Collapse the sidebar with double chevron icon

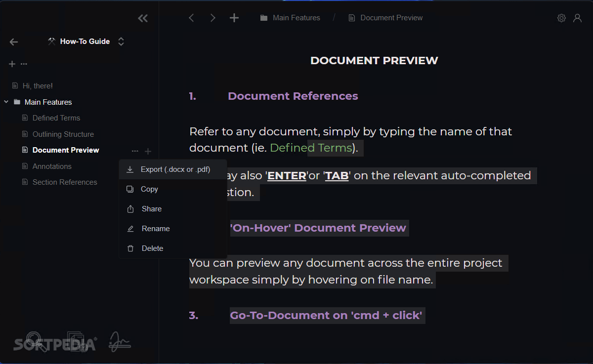[x=143, y=18]
